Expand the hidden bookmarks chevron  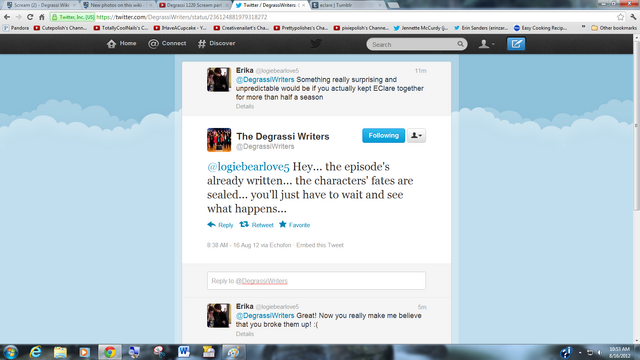tap(583, 28)
